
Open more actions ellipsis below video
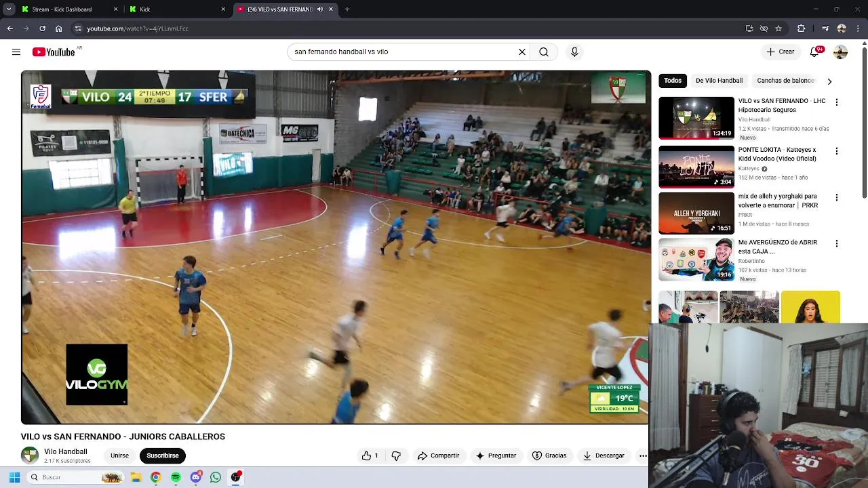pyautogui.click(x=643, y=455)
